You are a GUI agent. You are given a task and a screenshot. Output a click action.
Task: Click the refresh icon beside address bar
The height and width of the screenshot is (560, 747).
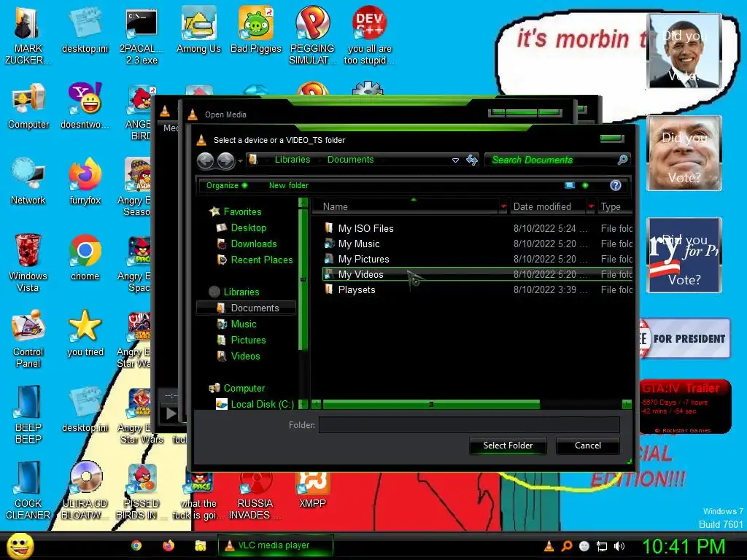[x=472, y=160]
